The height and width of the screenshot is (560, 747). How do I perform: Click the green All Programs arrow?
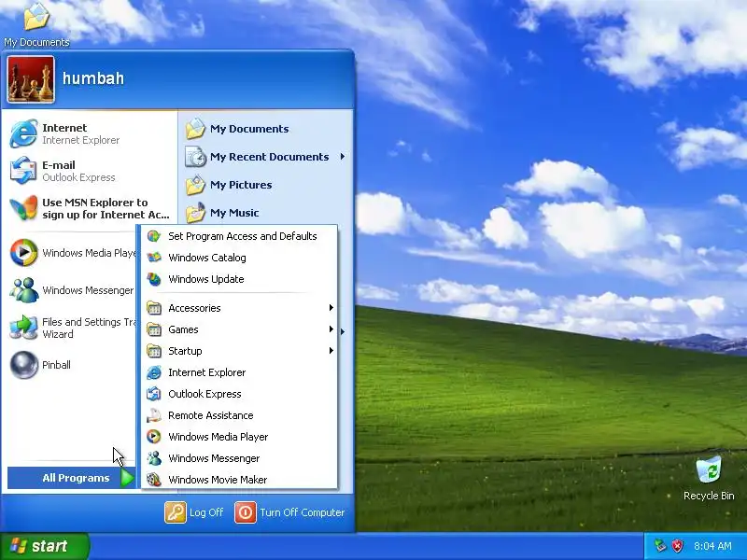(127, 478)
